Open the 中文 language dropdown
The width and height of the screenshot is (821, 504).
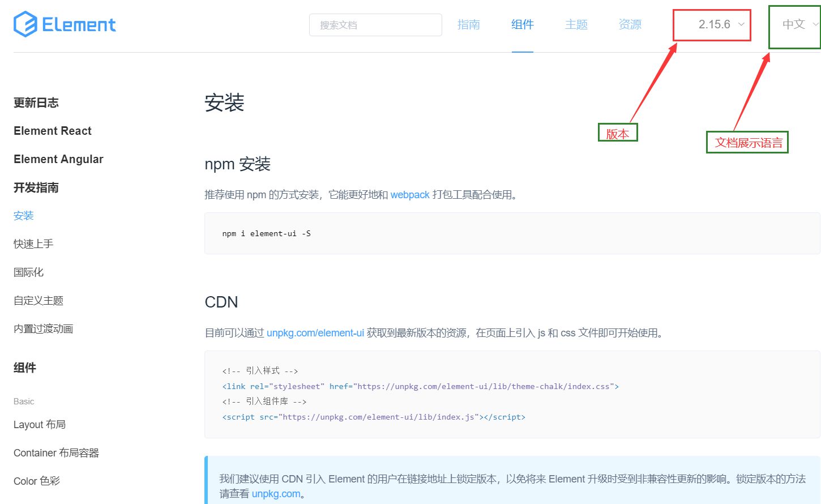[x=800, y=24]
